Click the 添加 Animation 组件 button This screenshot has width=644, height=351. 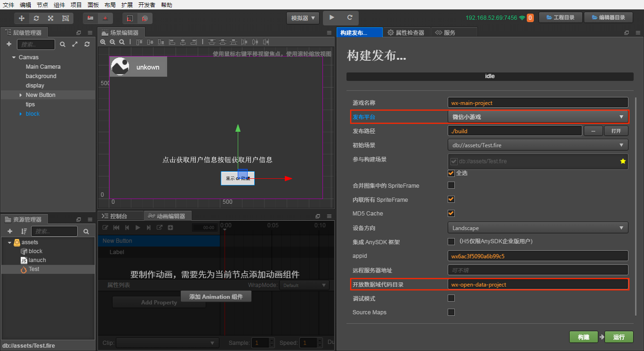[x=216, y=296]
